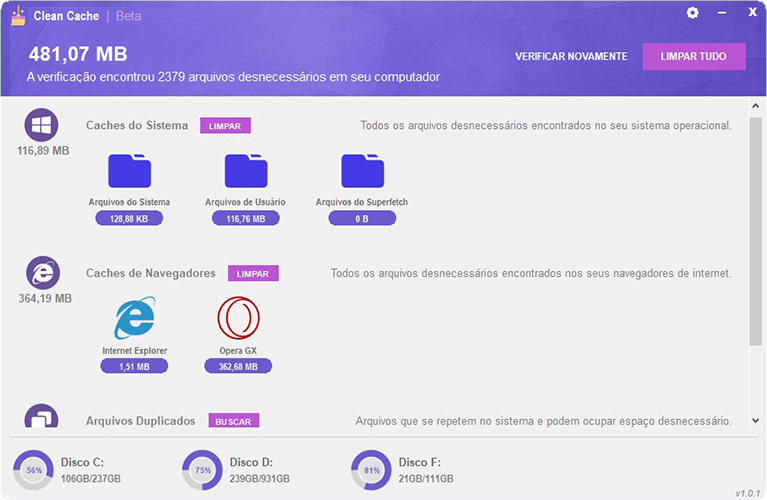The width and height of the screenshot is (767, 500).
Task: Click LIMPAR next to Caches de Navegadores
Action: (x=253, y=273)
